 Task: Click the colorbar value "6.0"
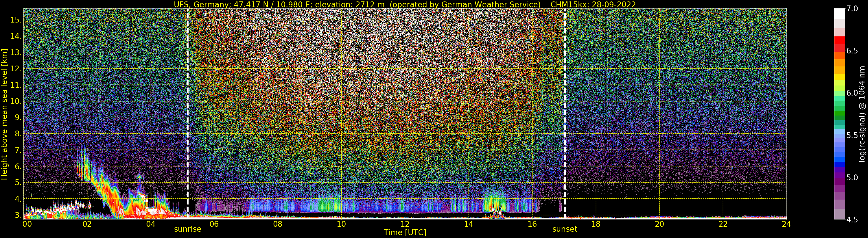pyautogui.click(x=852, y=93)
